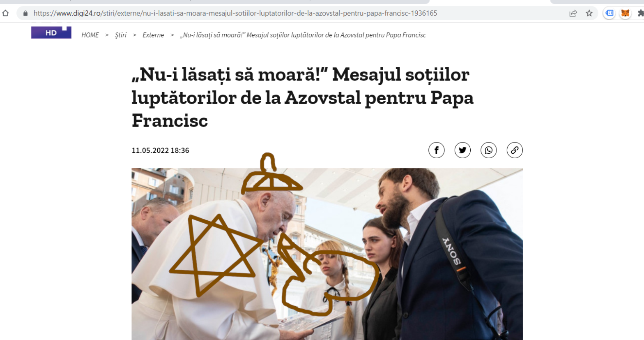Copy the article link with the chain icon
This screenshot has width=644, height=340.
(x=515, y=150)
